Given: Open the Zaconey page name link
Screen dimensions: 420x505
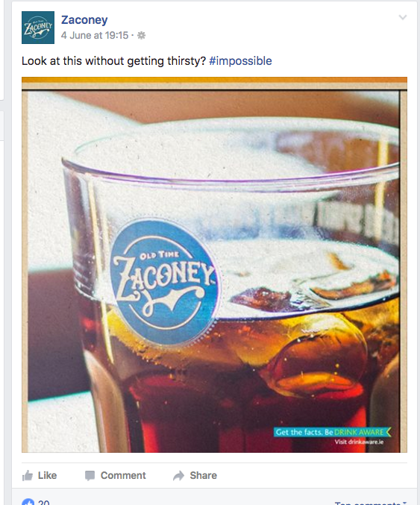Looking at the screenshot, I should 84,20.
